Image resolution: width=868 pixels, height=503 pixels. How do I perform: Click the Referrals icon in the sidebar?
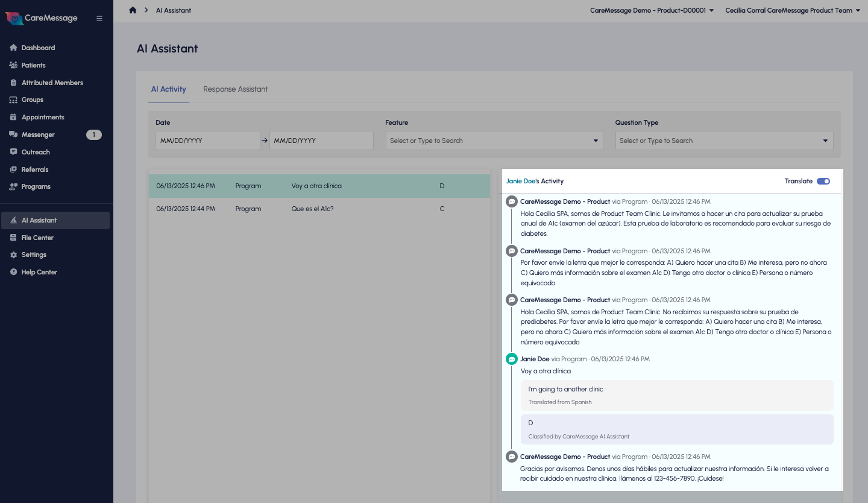click(x=13, y=169)
